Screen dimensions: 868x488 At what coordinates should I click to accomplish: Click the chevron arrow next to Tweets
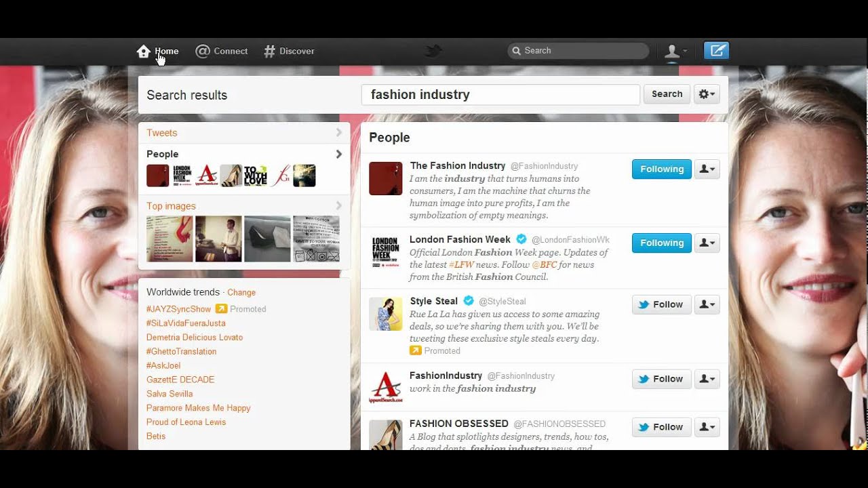pos(338,133)
